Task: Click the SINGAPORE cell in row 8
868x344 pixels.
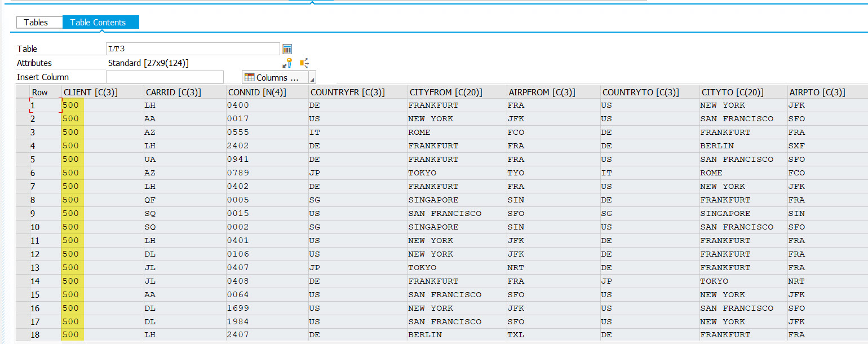Action: tap(433, 200)
